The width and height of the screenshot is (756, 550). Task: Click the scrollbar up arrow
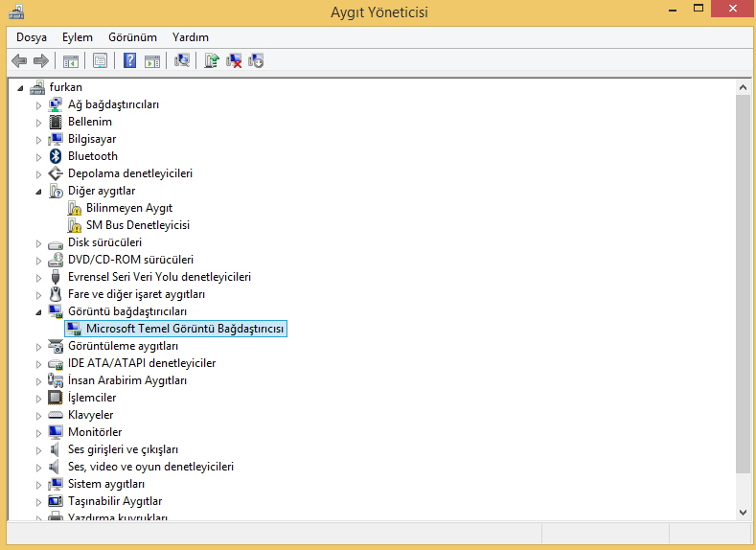point(743,87)
